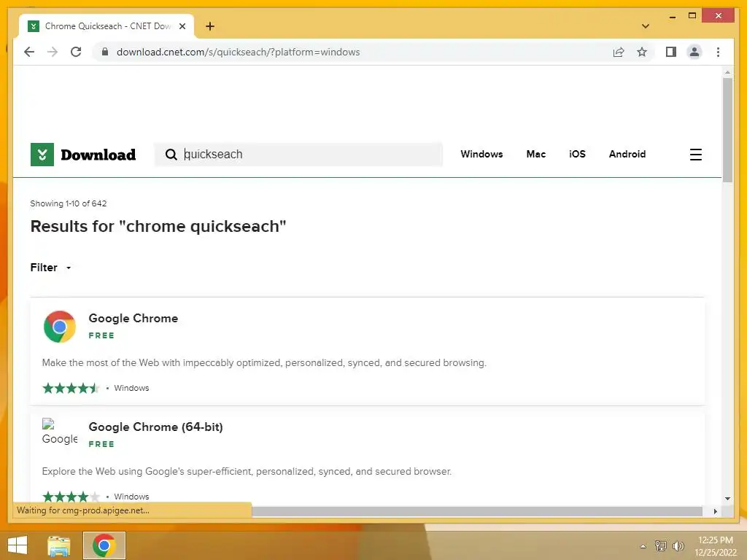Click the broken Google Chrome 64-bit thumbnail
This screenshot has width=747, height=560.
tap(60, 432)
